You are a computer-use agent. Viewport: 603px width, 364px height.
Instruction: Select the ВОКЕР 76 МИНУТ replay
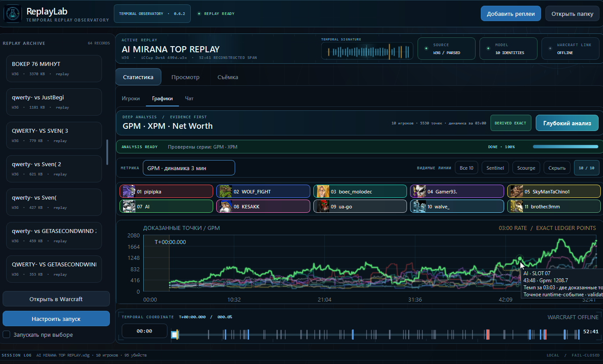coord(54,68)
